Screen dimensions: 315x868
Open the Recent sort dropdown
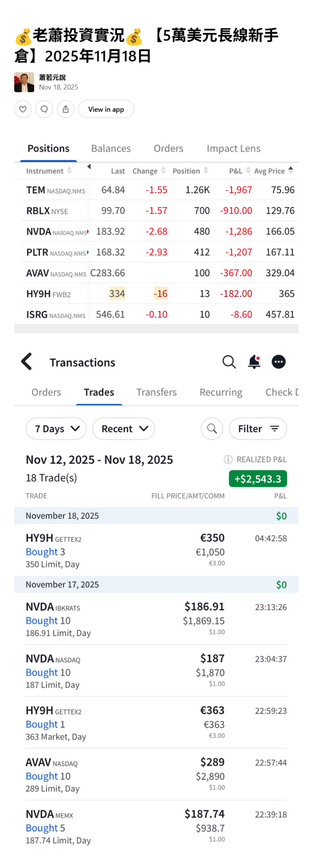[123, 429]
